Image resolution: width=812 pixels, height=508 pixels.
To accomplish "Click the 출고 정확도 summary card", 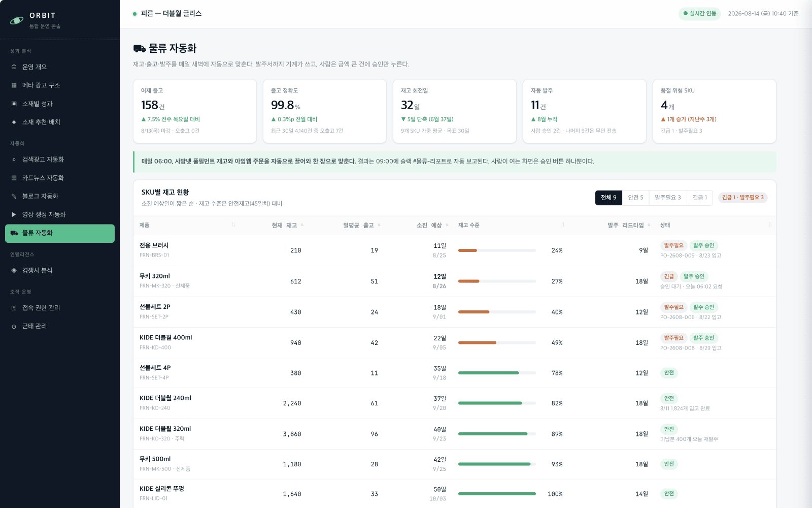I will pyautogui.click(x=325, y=111).
